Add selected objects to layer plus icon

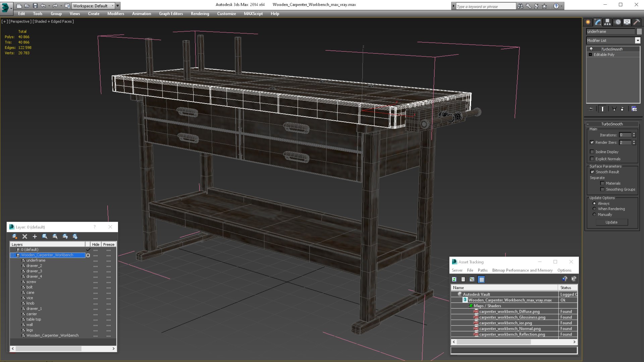click(x=35, y=237)
